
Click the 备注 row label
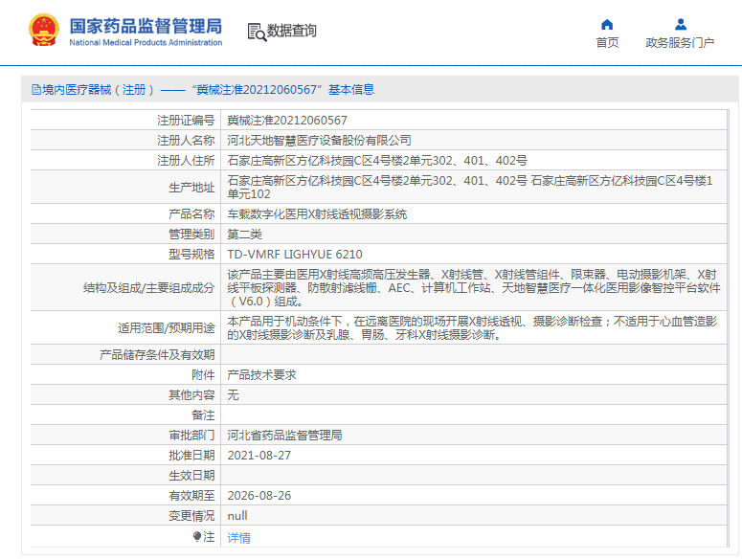click(203, 415)
